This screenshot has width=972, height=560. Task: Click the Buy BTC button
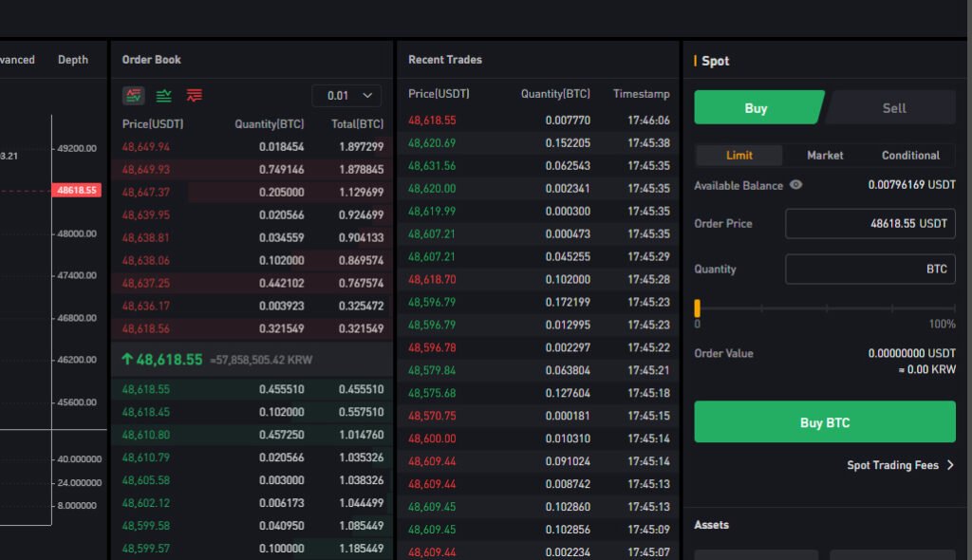pos(825,421)
